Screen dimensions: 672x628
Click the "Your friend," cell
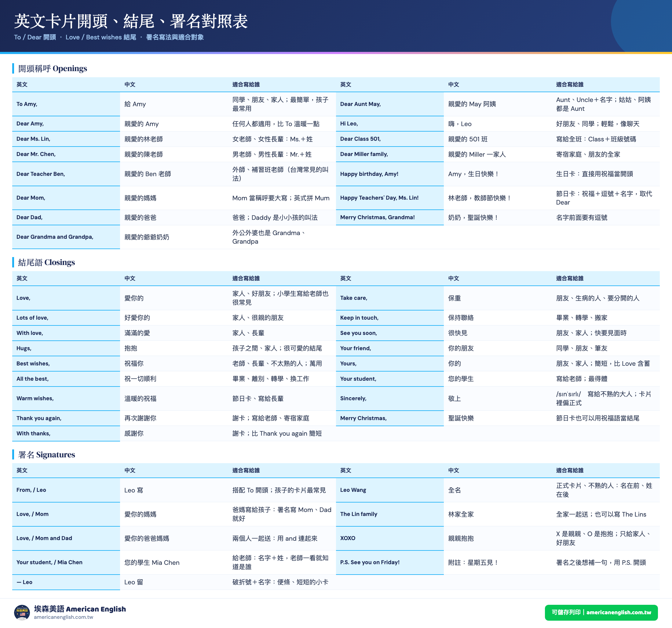pos(390,348)
